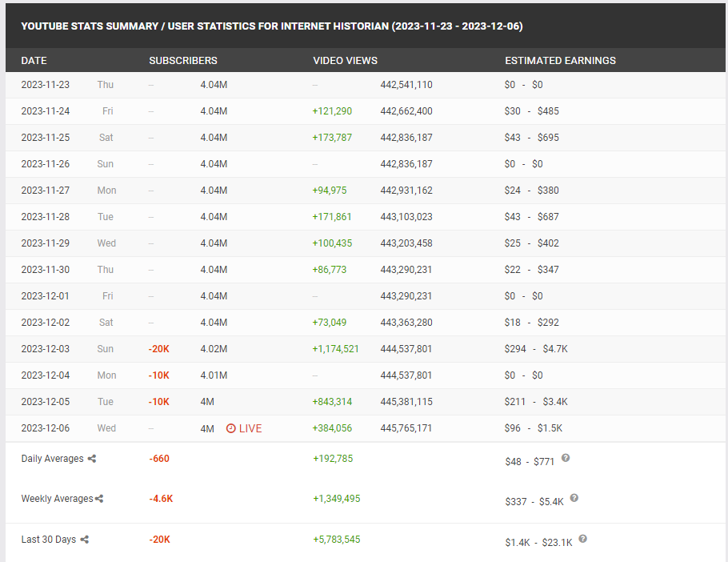Select the SUBSCRIBERS column header

coord(183,60)
